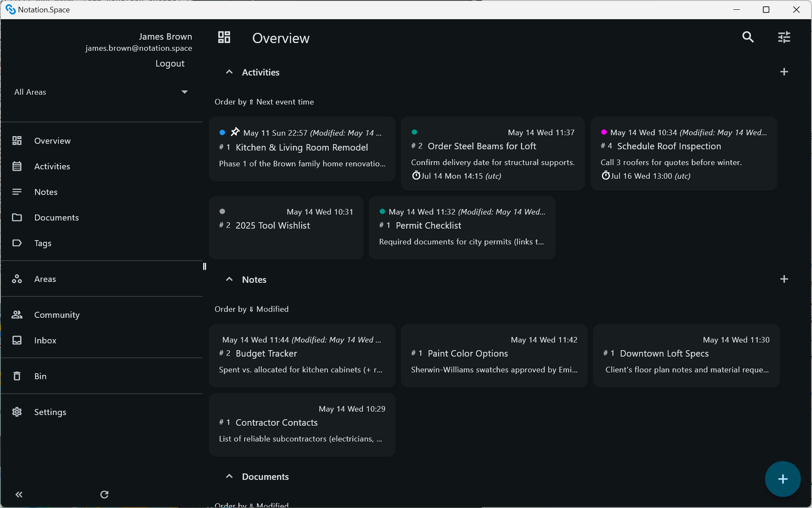Screen dimensions: 812x508
Task: Click the Logout link
Action: [x=169, y=63]
